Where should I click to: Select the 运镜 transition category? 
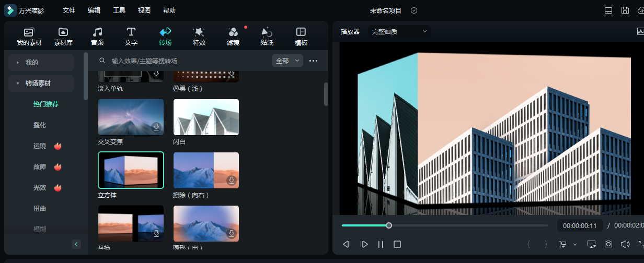pyautogui.click(x=40, y=146)
